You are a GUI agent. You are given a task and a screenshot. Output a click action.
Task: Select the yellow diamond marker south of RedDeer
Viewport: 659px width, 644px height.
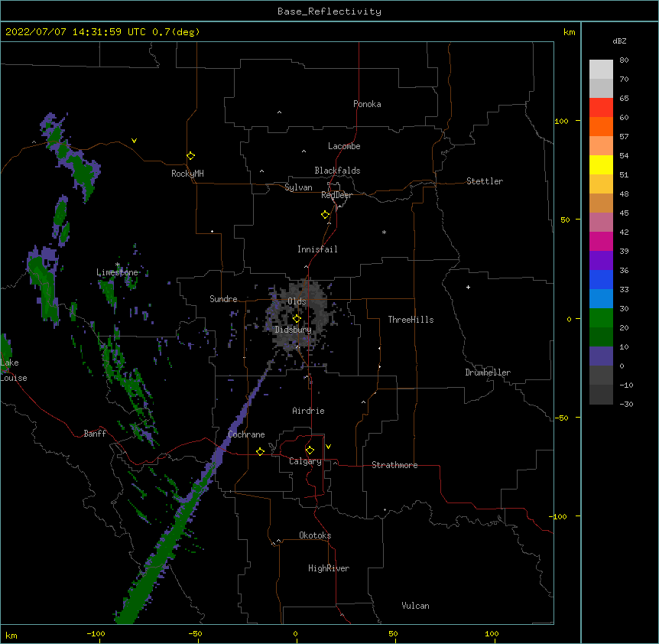[x=325, y=215]
